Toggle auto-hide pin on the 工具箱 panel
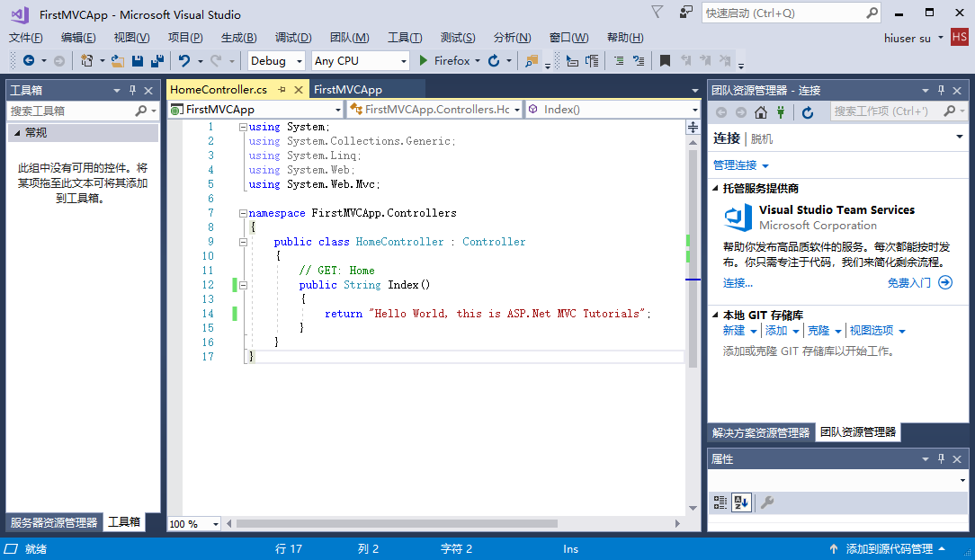Viewport: 975px width, 560px height. click(x=133, y=90)
